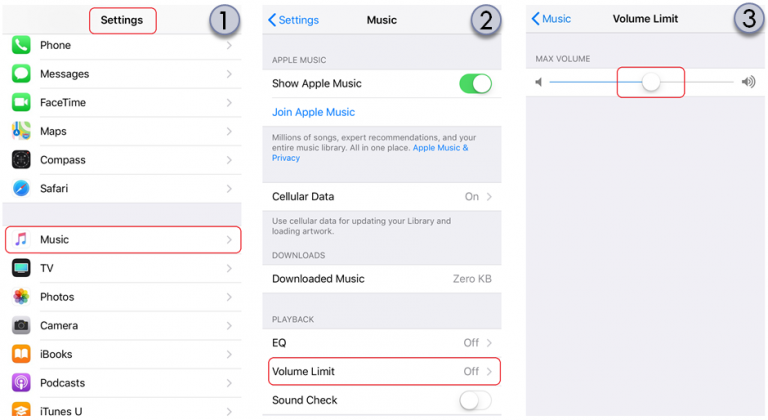Open the Safari compass icon
768x420 pixels.
tap(21, 188)
